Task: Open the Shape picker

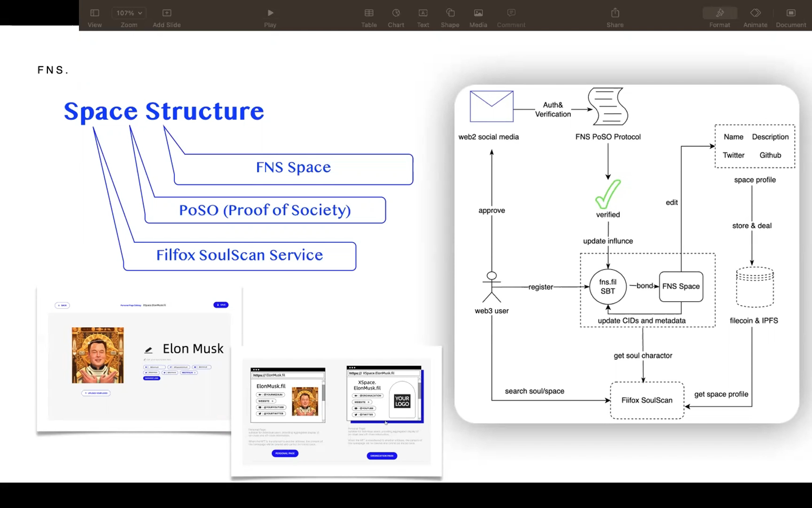Action: click(450, 17)
